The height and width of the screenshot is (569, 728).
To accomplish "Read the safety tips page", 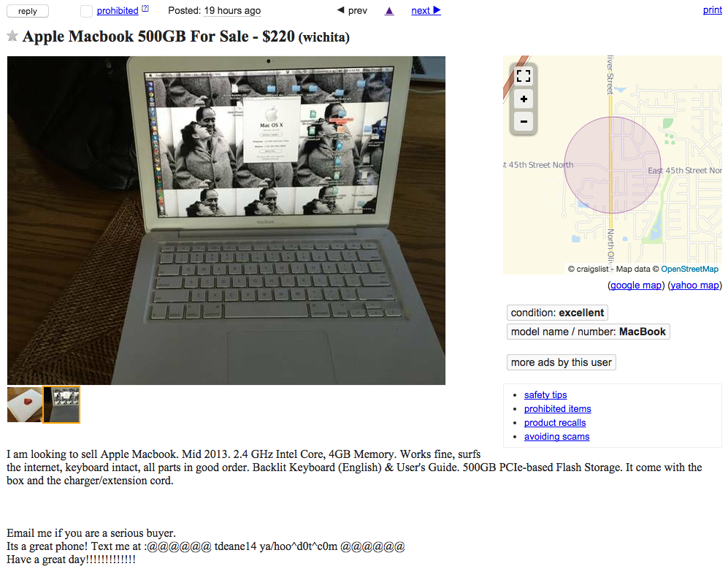I will coord(545,395).
